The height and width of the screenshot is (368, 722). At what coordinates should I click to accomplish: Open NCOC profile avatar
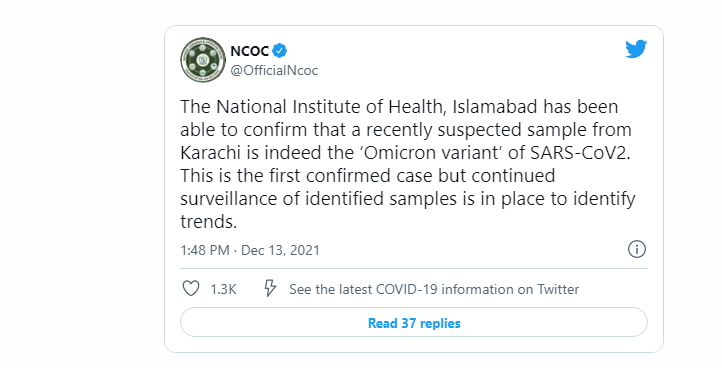(x=203, y=60)
